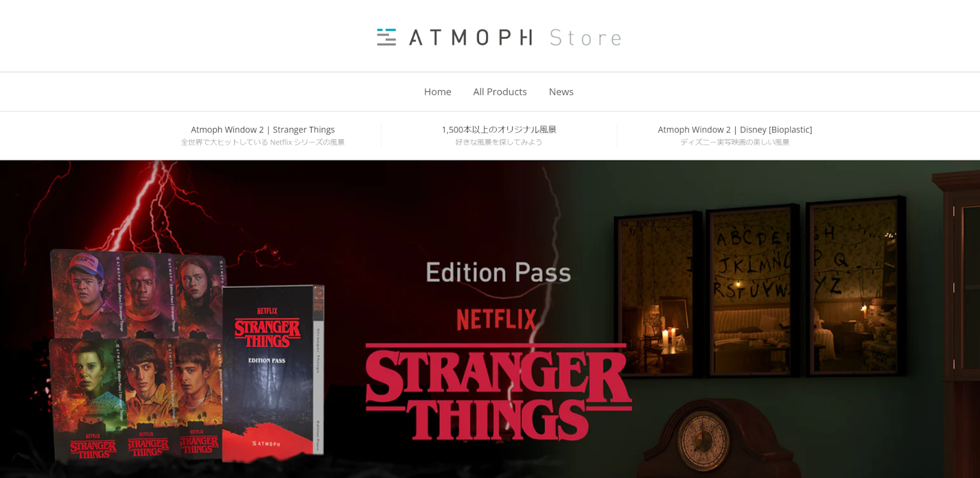The image size is (980, 478).
Task: Click the Stranger Things Edition Pass box image
Action: (273, 373)
